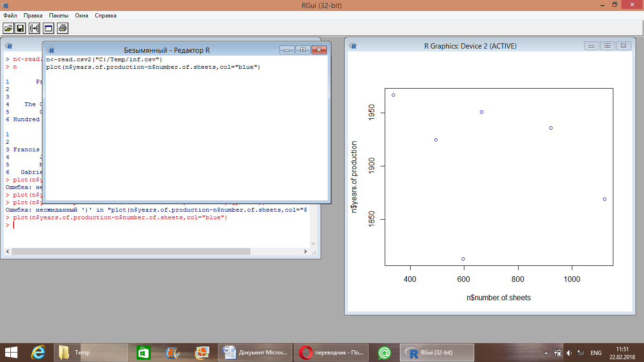Open the Пакеты menu
Viewport: 644px width, 362px height.
[58, 16]
